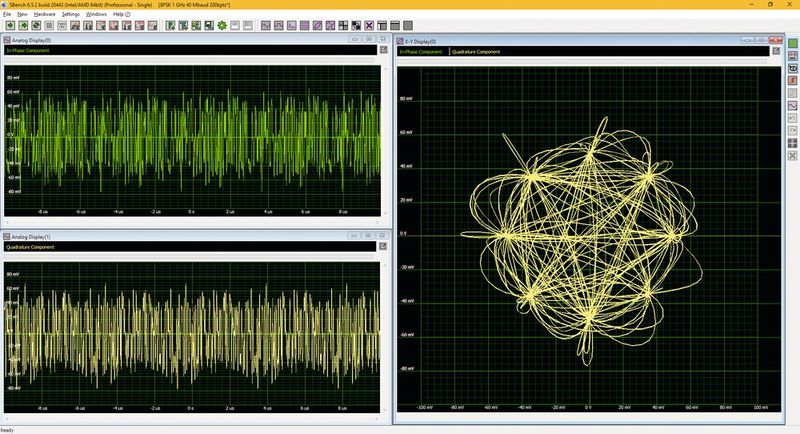Click horizontal scrollbar under Analog Display(1) plot

tap(192, 419)
